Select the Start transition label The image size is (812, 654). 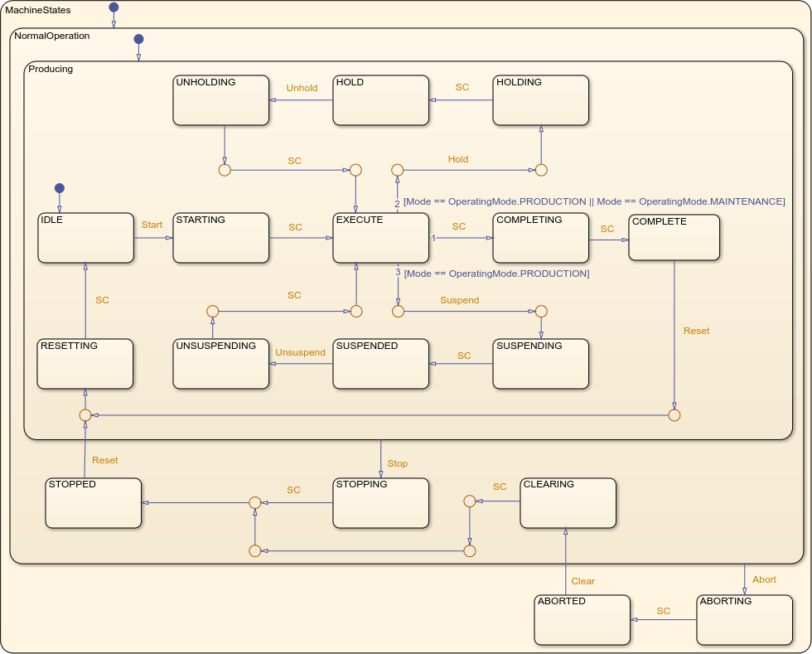pos(152,225)
